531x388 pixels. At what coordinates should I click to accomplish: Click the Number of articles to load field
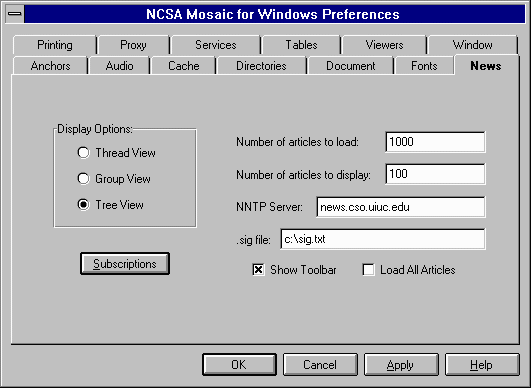coord(435,142)
